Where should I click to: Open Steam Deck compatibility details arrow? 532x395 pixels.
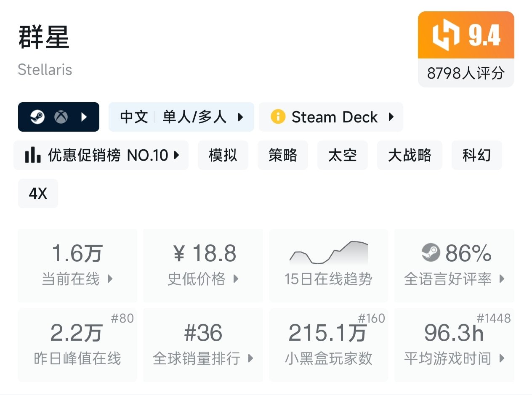(391, 117)
